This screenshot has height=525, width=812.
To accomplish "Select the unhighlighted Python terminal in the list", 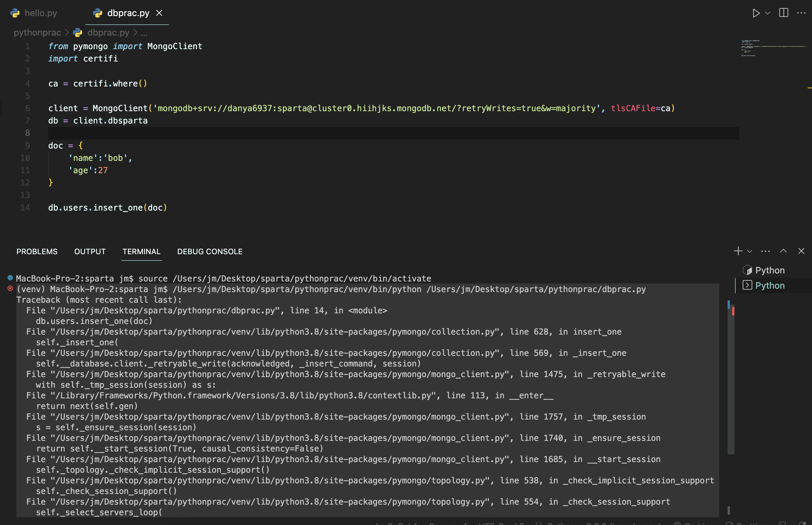I will (770, 270).
